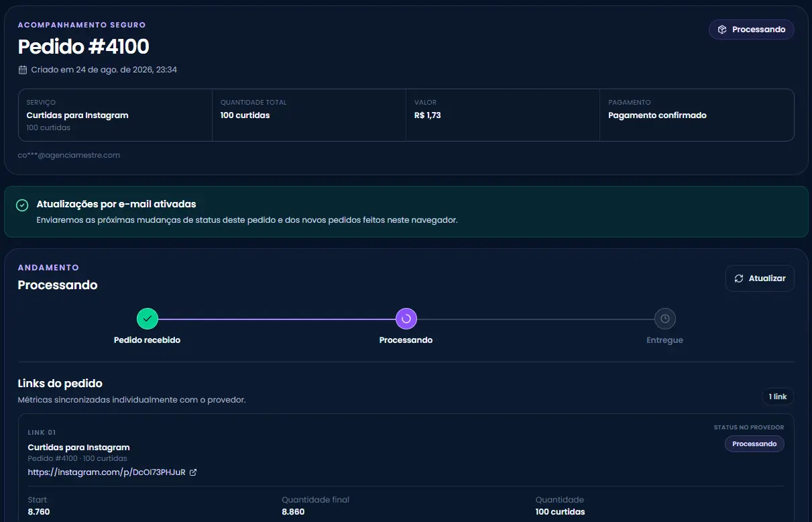Click the Processando status badge at top right
The width and height of the screenshot is (812, 522).
click(x=752, y=30)
